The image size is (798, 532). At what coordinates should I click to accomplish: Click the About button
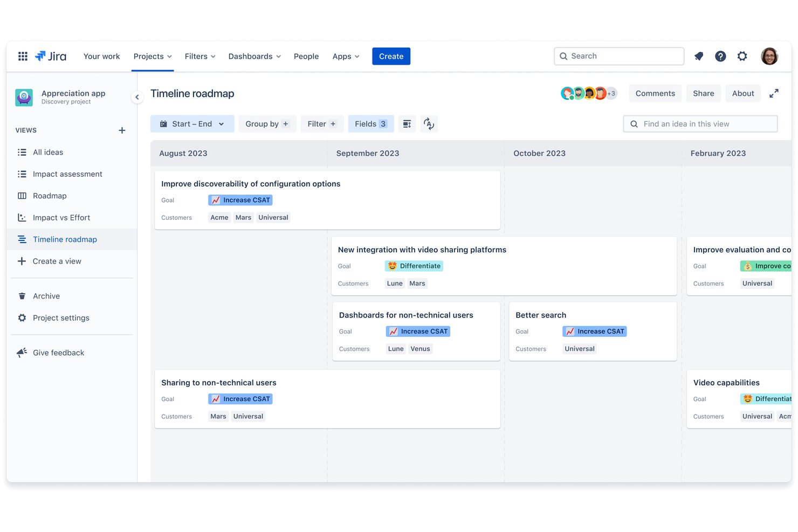743,93
